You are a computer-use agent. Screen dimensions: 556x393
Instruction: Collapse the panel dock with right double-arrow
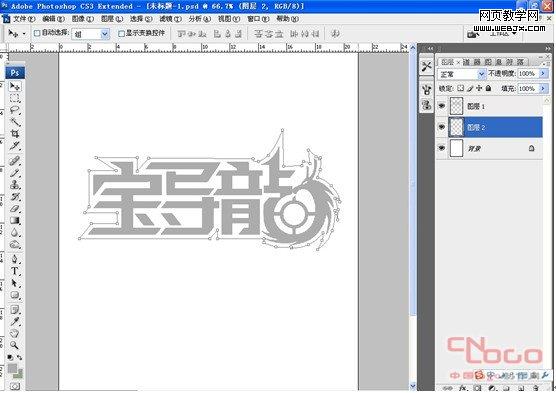tap(547, 48)
